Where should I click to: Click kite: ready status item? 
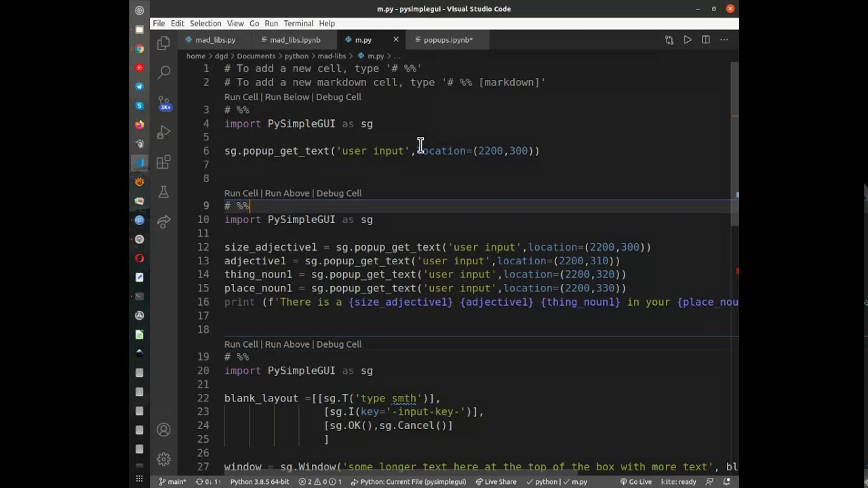[x=678, y=482]
